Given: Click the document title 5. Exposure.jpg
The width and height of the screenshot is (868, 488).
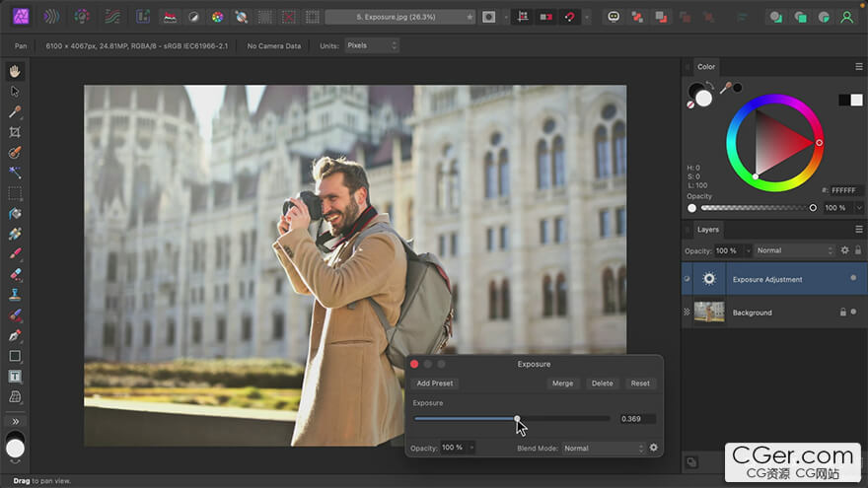Looking at the screenshot, I should pos(396,17).
